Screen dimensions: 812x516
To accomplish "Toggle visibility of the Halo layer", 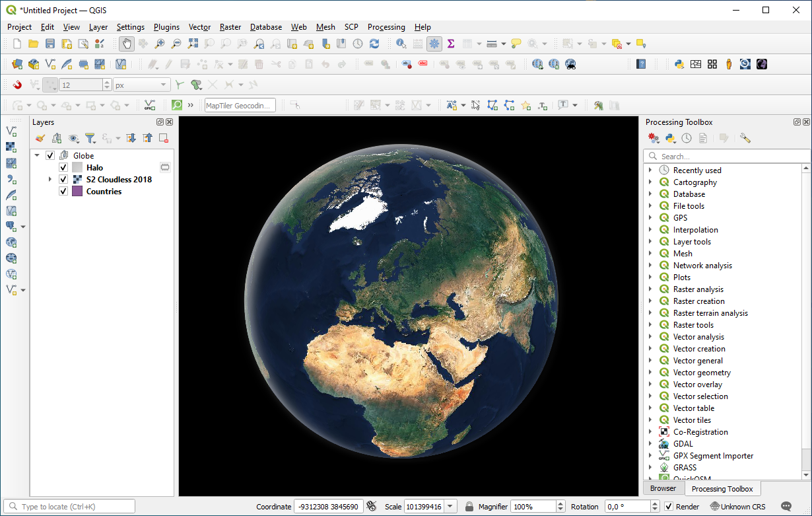I will click(63, 167).
